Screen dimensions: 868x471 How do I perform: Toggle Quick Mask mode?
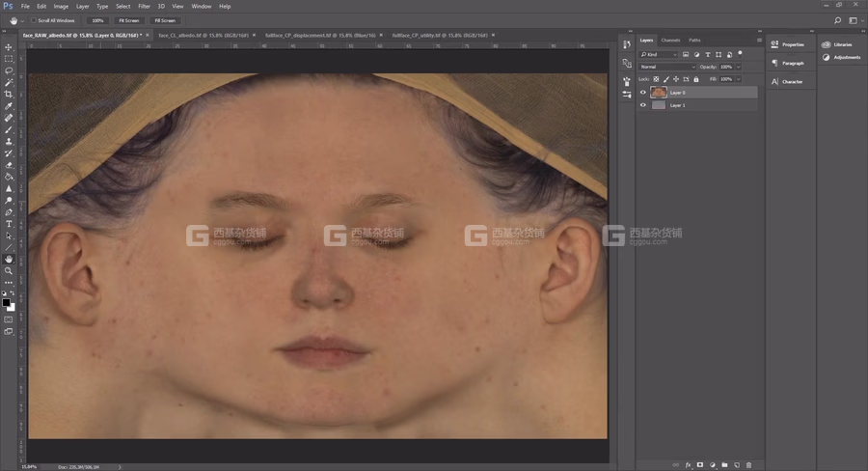tap(9, 319)
